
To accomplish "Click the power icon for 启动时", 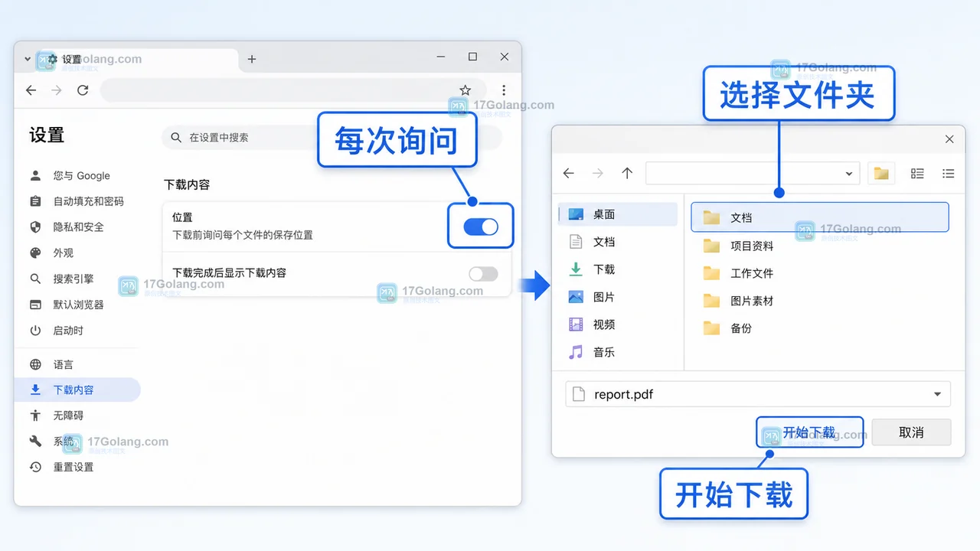I will point(35,331).
